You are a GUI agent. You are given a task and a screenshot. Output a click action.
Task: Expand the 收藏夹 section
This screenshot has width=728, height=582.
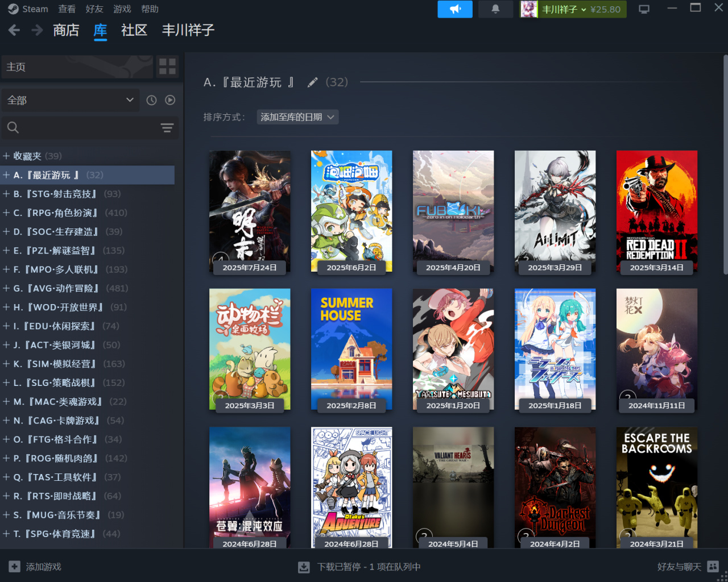coord(6,156)
